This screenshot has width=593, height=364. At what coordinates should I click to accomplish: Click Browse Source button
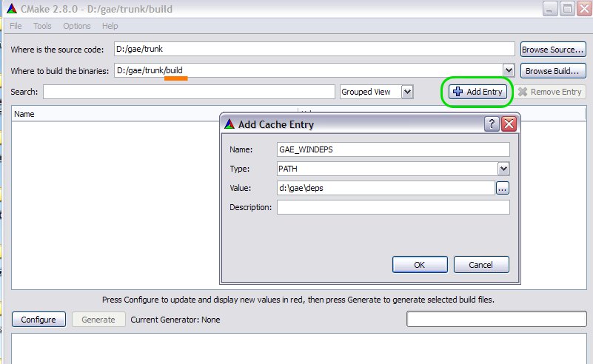click(553, 50)
